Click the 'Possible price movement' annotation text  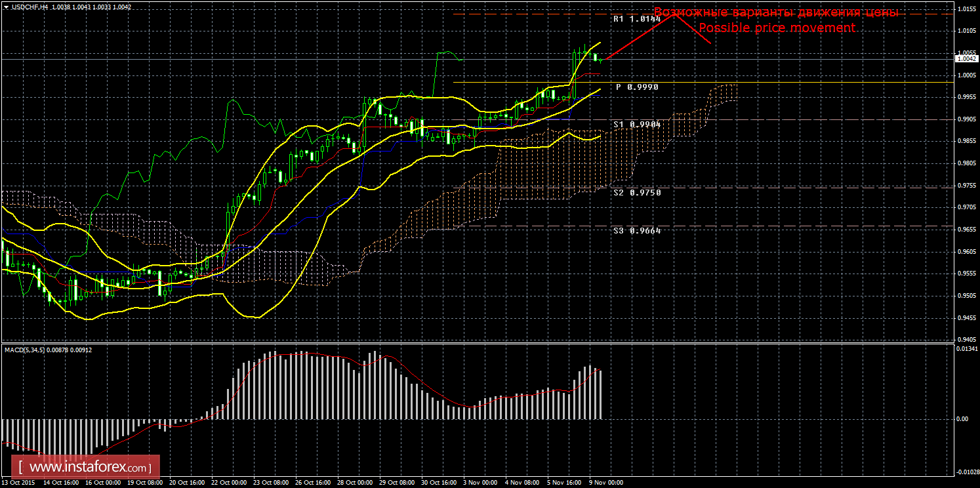coord(777,28)
